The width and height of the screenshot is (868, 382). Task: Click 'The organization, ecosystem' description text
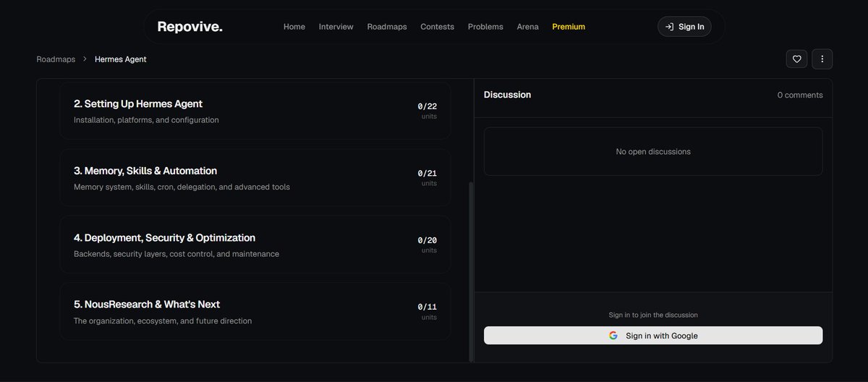pyautogui.click(x=163, y=321)
